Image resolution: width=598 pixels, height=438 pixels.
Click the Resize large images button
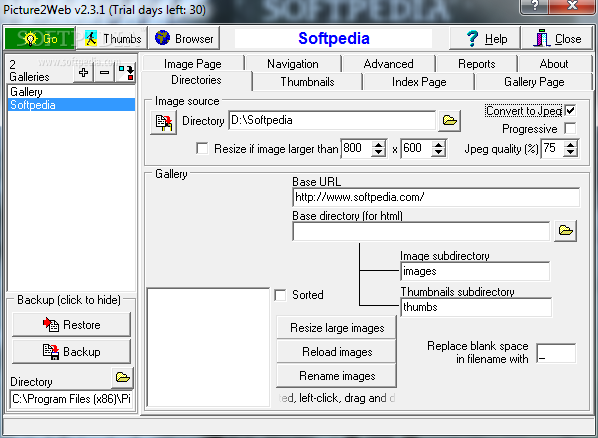(x=337, y=328)
